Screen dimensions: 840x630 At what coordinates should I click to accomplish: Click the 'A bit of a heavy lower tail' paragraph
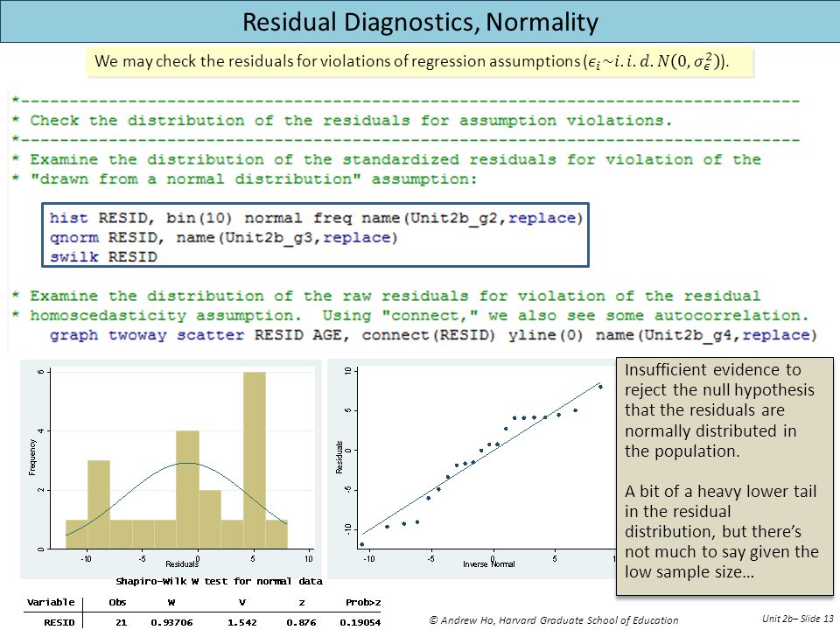point(722,531)
